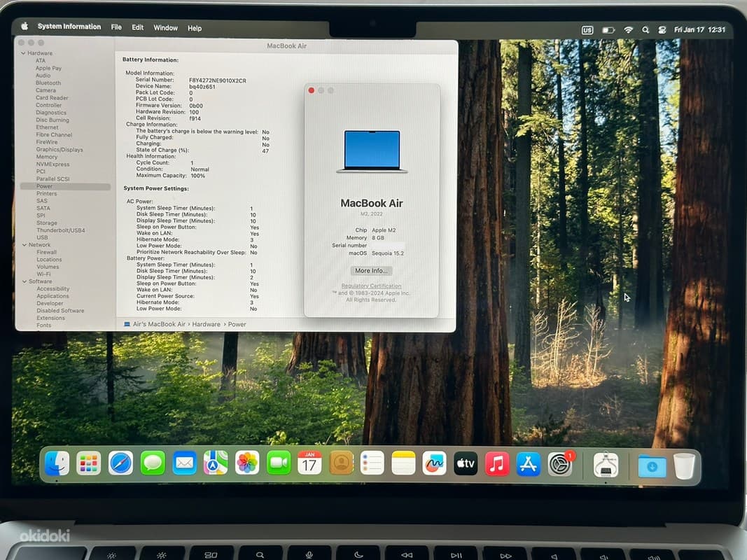
Task: Click the battery status icon
Action: tap(608, 30)
